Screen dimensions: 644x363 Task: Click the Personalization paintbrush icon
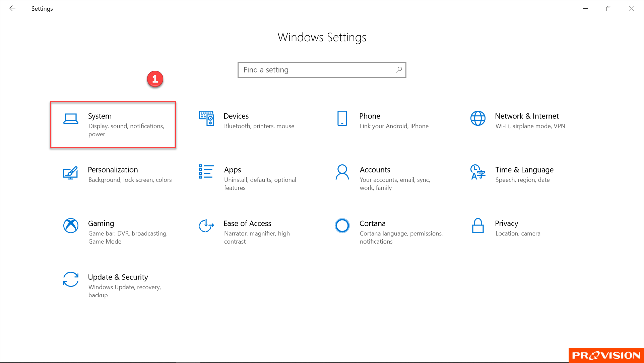click(x=71, y=172)
